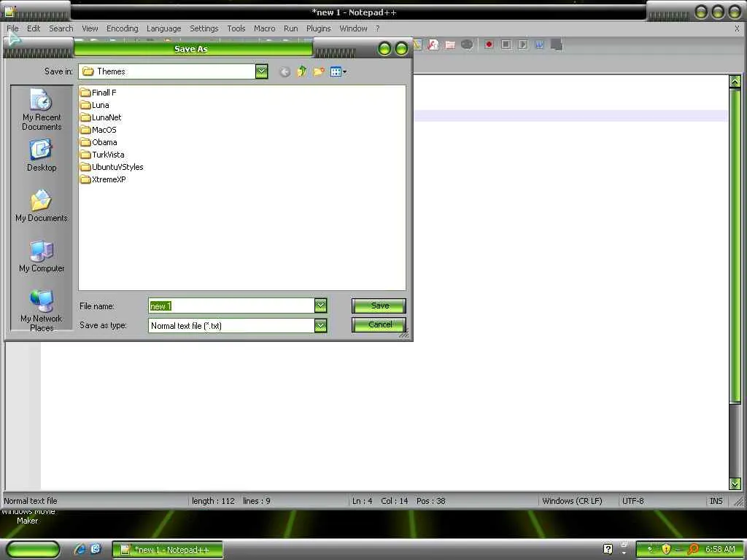Screen dimensions: 747x560
Task: Open the Window menu
Action: pyautogui.click(x=353, y=28)
